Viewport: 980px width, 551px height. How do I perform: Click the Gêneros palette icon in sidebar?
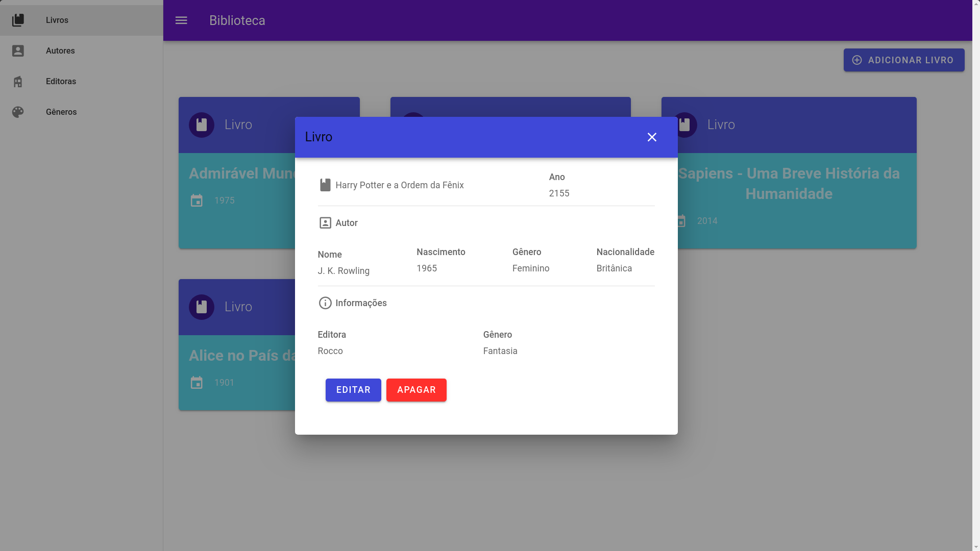(x=18, y=112)
